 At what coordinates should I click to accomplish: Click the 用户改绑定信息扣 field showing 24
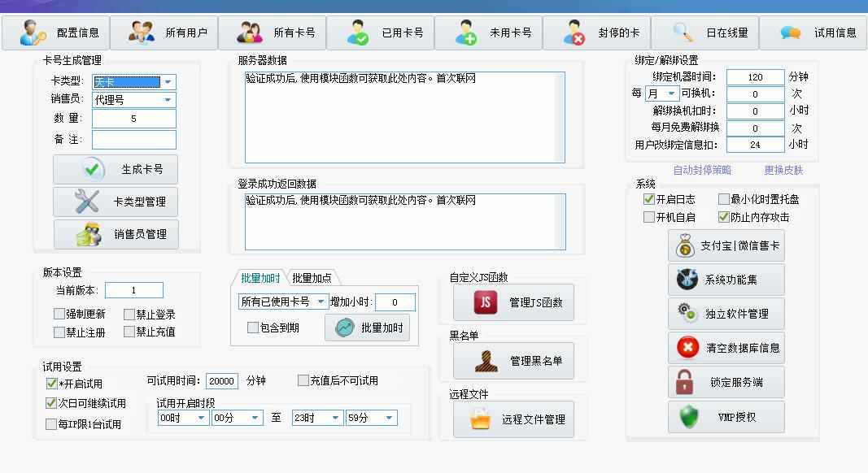coord(756,145)
